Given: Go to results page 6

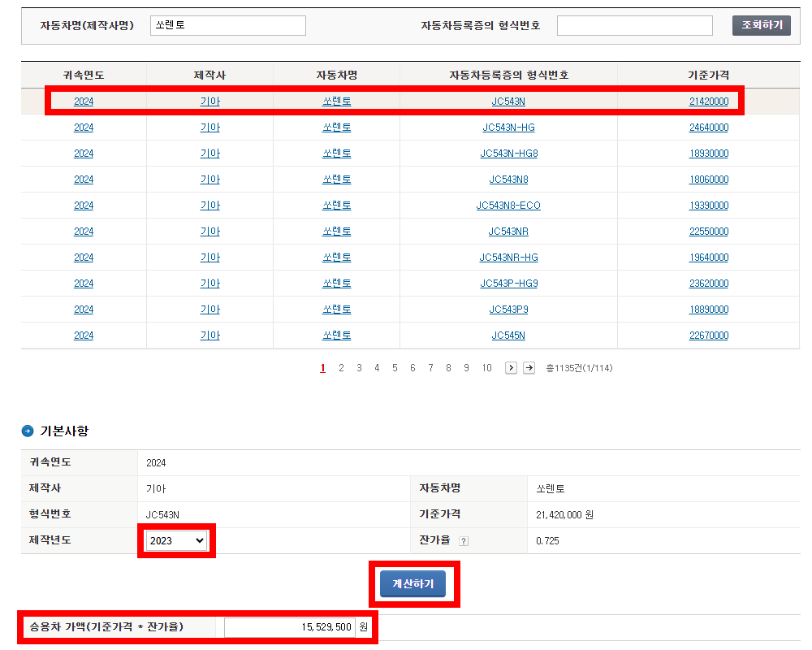Looking at the screenshot, I should 412,368.
